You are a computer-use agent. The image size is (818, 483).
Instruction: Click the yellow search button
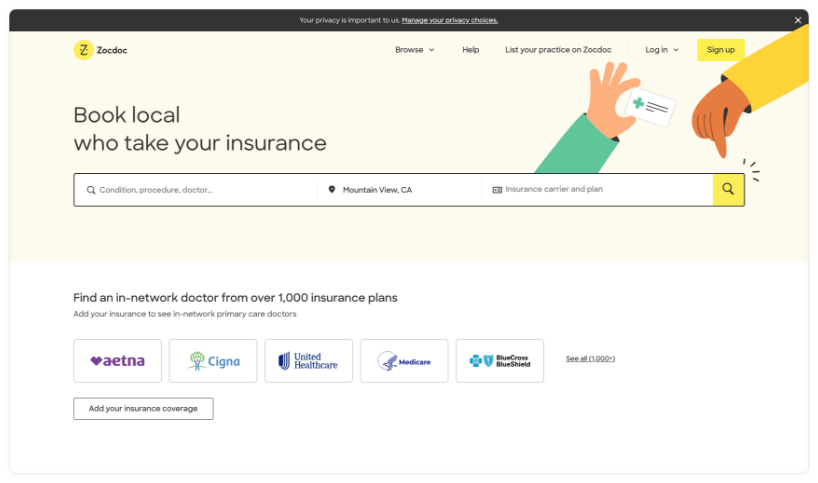[728, 190]
